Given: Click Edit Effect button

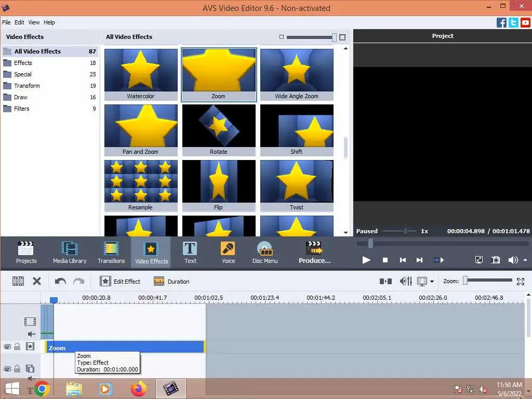Looking at the screenshot, I should [x=120, y=281].
